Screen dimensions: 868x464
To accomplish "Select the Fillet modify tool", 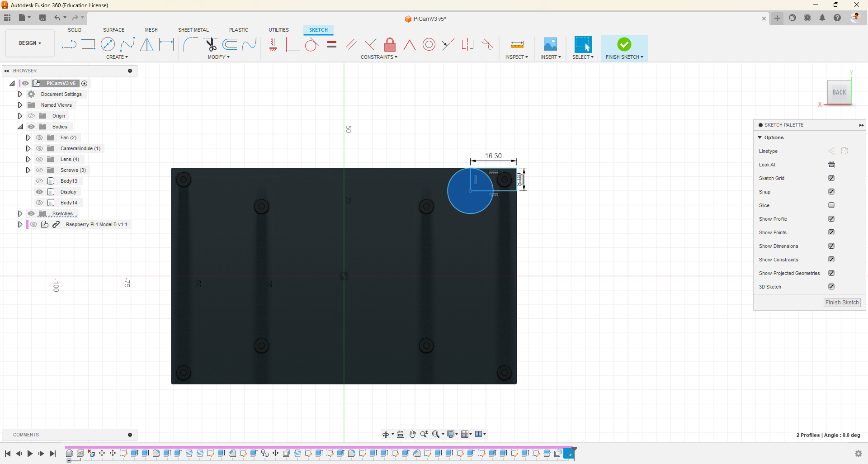I will click(x=190, y=44).
